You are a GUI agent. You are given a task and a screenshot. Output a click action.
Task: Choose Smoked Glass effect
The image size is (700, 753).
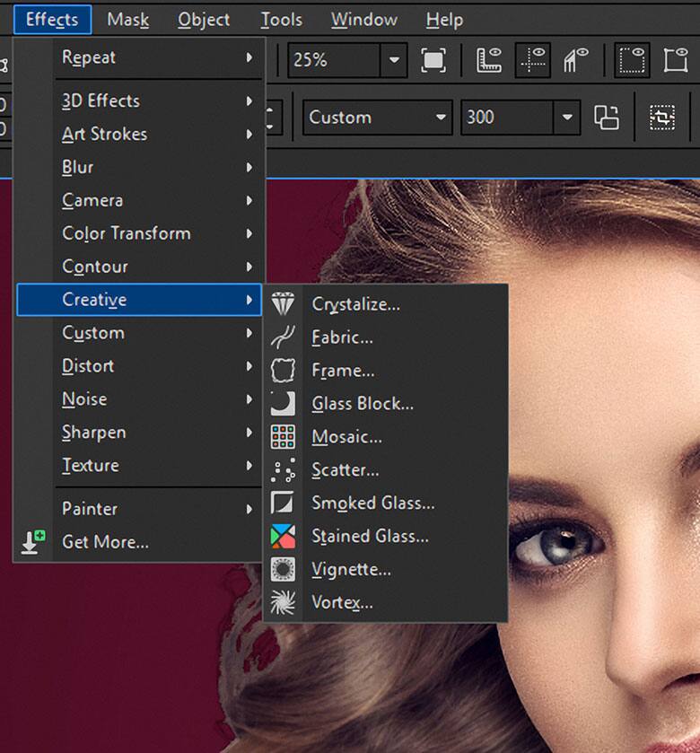coord(372,503)
